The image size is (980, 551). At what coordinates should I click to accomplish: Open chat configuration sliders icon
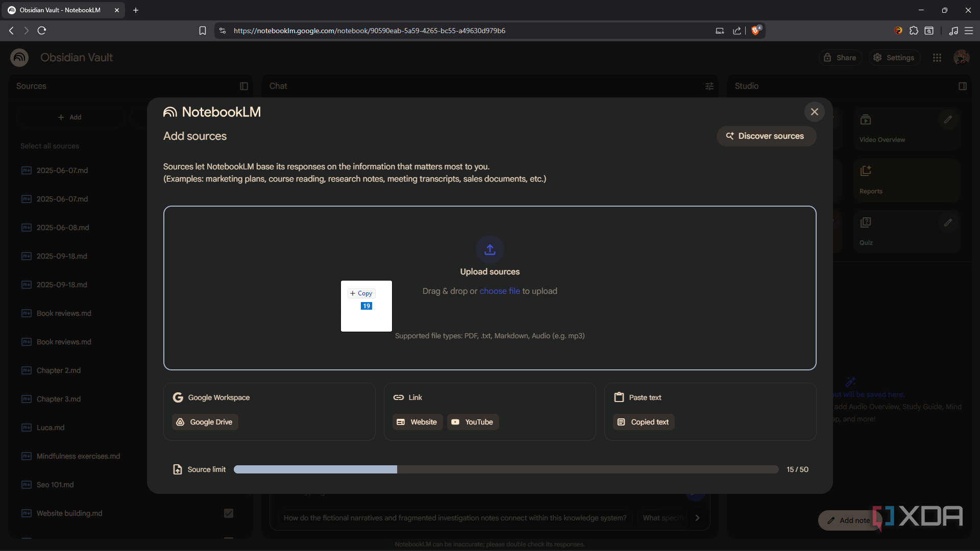709,86
